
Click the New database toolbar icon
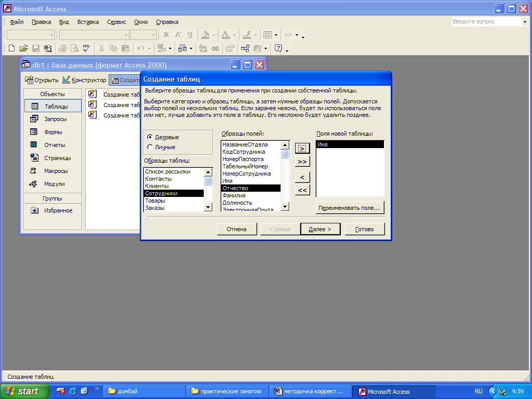tap(11, 48)
